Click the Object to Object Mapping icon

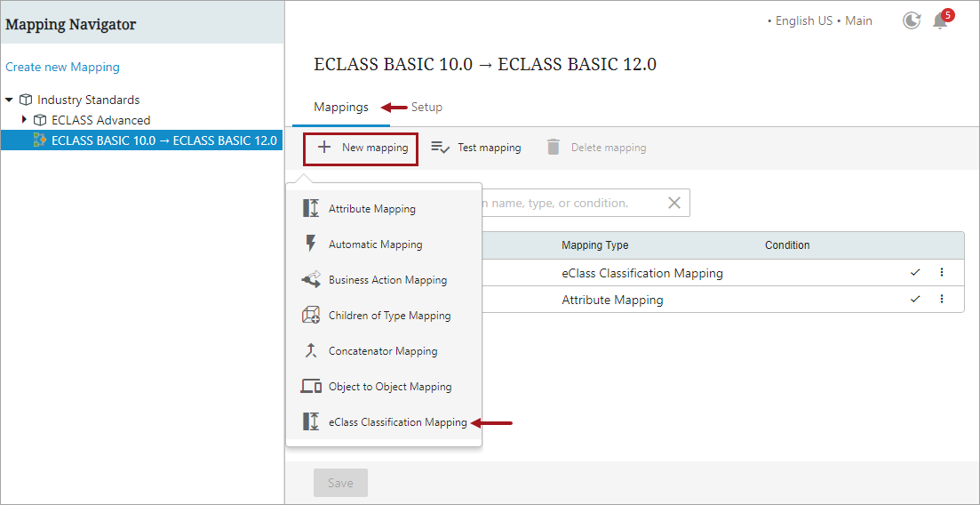(311, 387)
